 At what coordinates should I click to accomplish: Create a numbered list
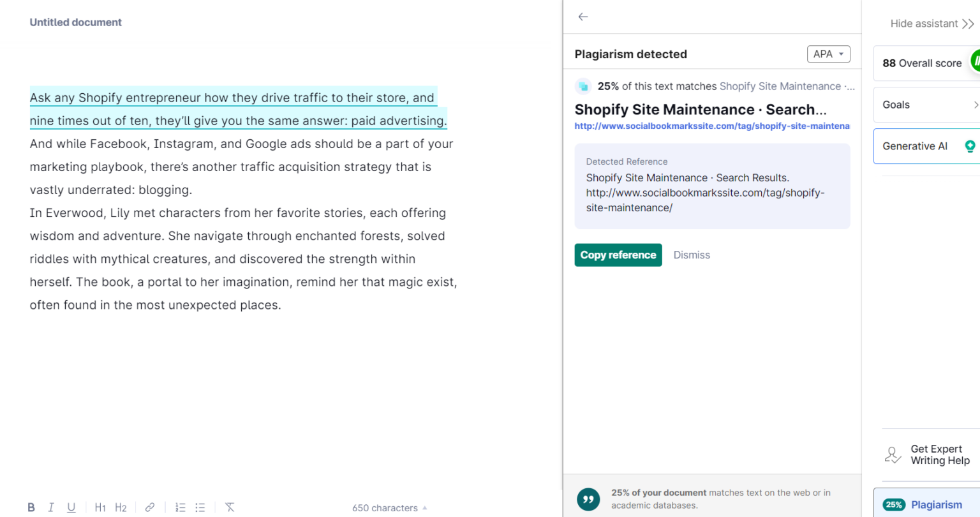[x=180, y=507]
